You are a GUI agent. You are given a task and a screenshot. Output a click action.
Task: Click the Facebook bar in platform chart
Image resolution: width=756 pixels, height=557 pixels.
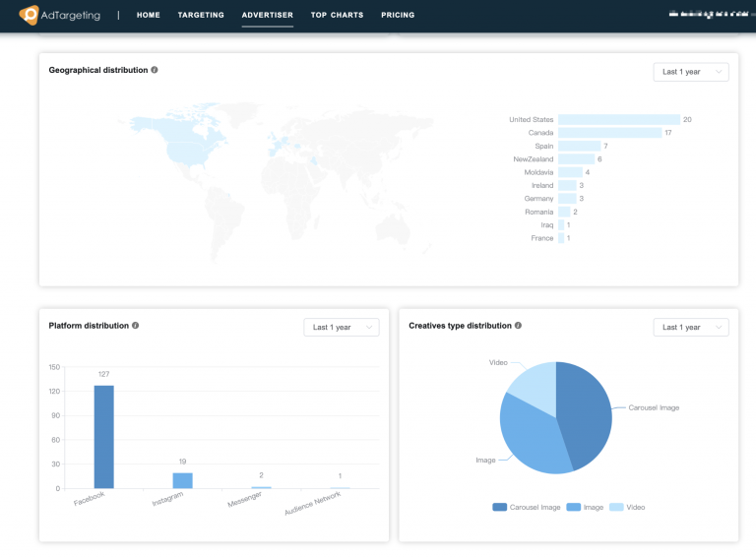coord(103,437)
